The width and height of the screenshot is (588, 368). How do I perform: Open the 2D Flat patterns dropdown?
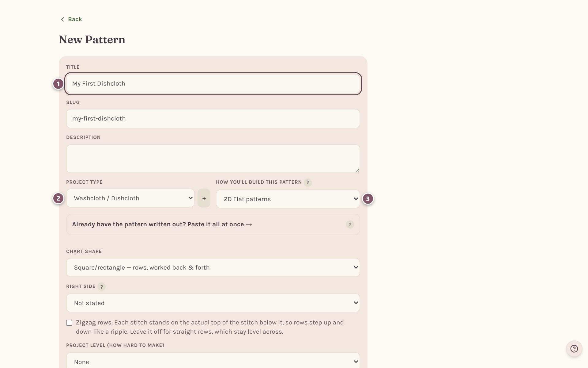[288, 199]
